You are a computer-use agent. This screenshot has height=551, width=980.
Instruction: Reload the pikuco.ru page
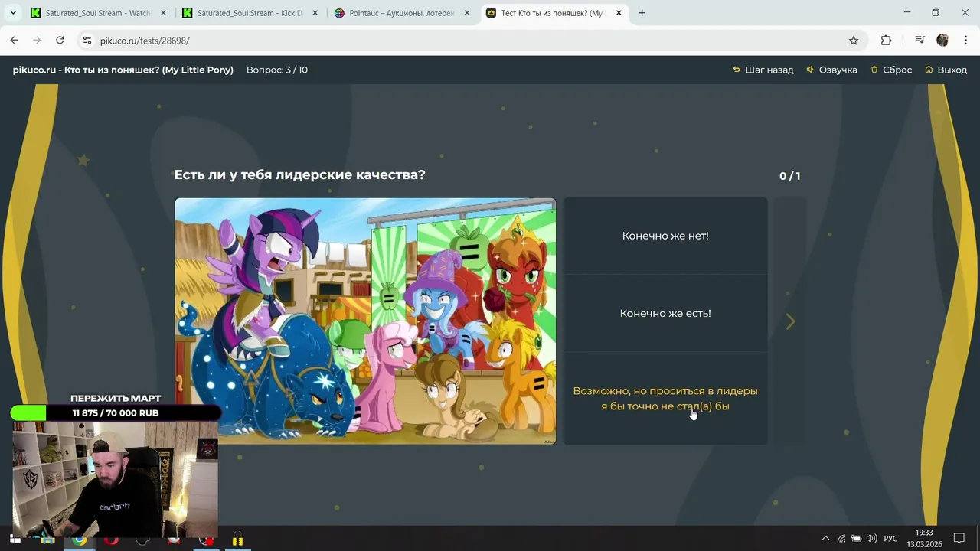(60, 41)
